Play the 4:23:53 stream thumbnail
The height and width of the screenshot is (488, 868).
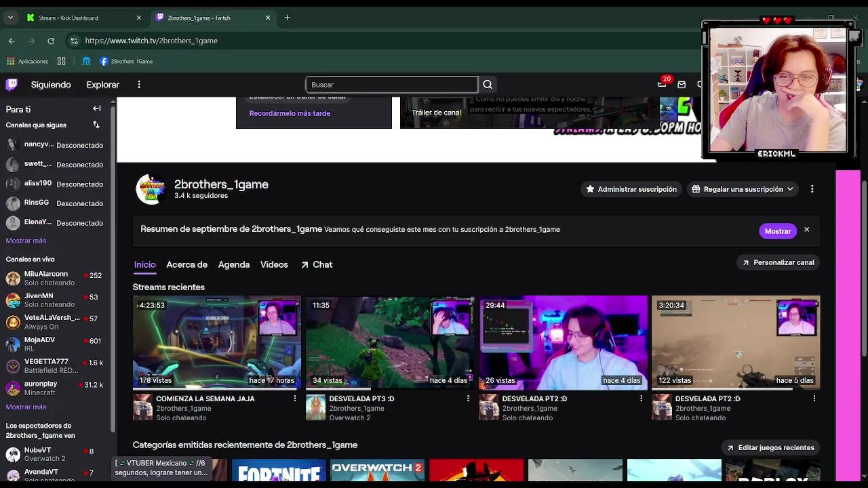pyautogui.click(x=217, y=342)
